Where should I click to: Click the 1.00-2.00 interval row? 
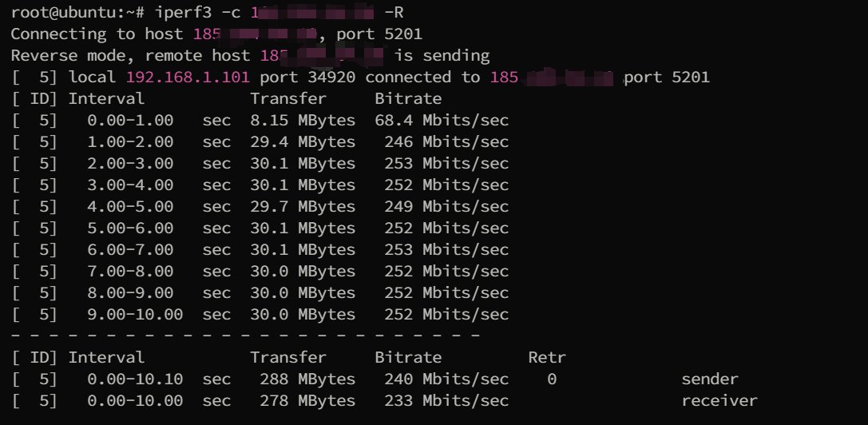(260, 142)
